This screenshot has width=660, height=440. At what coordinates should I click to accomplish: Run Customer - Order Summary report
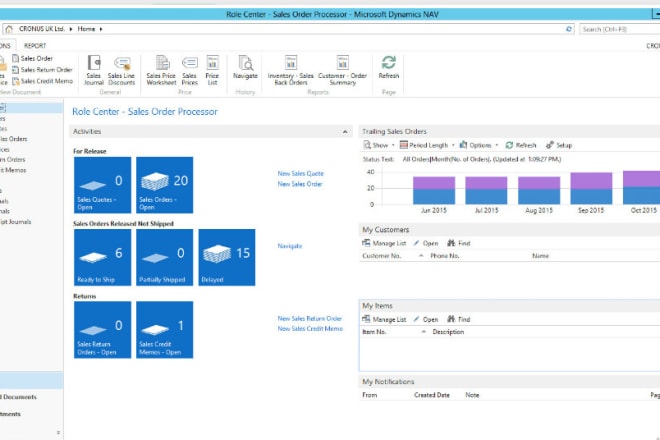pos(343,70)
